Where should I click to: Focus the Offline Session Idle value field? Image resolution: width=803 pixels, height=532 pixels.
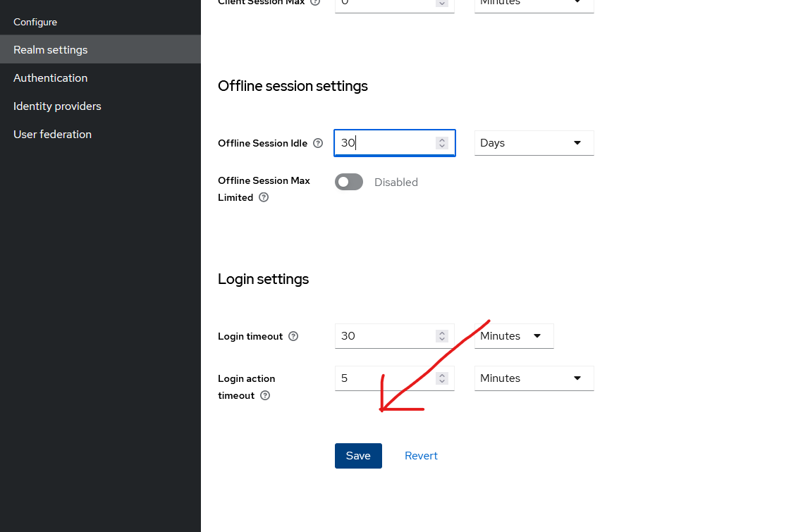tap(384, 143)
